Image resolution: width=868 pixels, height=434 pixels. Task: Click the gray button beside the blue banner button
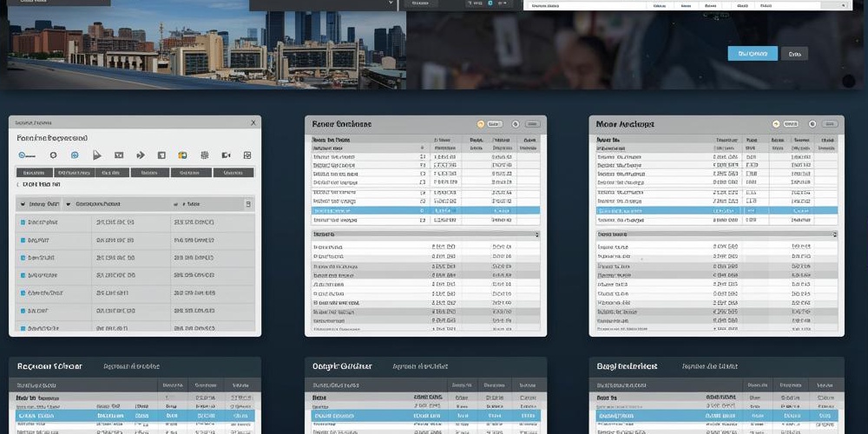tap(793, 54)
